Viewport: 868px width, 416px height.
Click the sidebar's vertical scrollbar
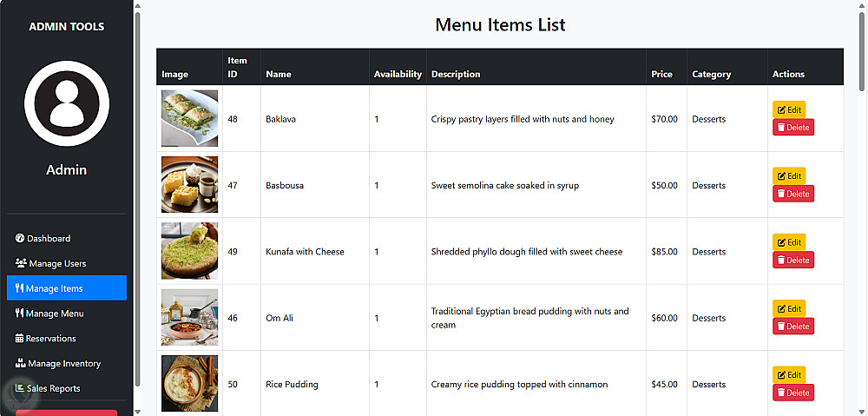pyautogui.click(x=138, y=174)
